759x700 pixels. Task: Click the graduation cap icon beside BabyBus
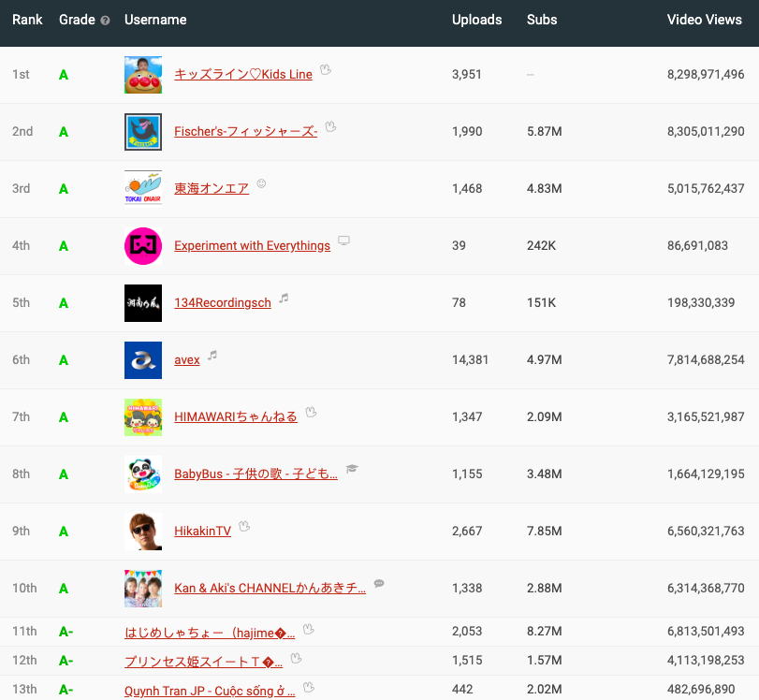tap(351, 469)
